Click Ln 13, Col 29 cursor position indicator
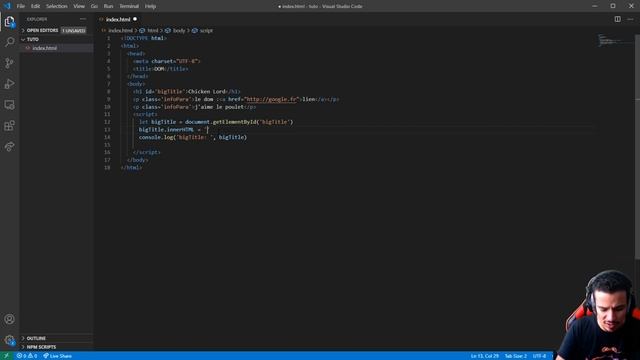Screen dimensions: 640x360 [484, 356]
